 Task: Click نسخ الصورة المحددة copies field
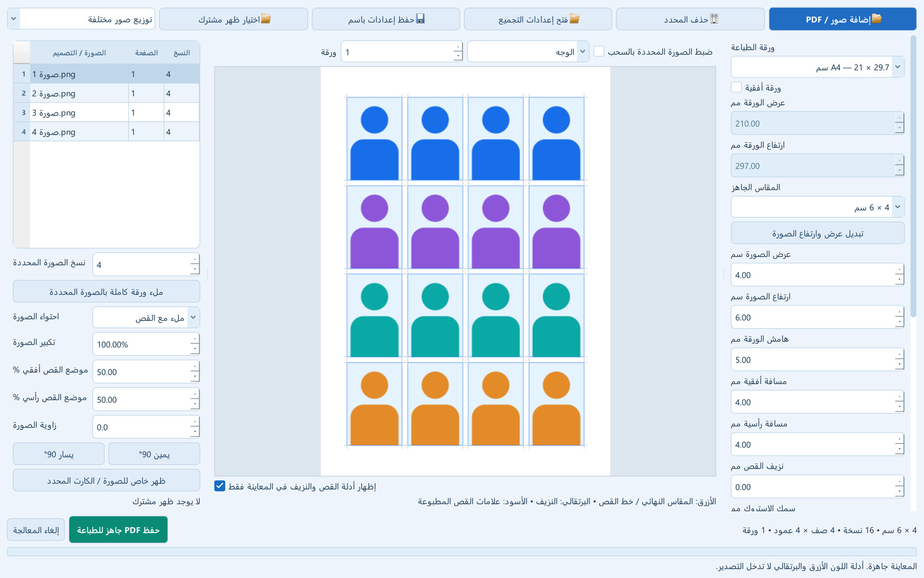tap(146, 265)
